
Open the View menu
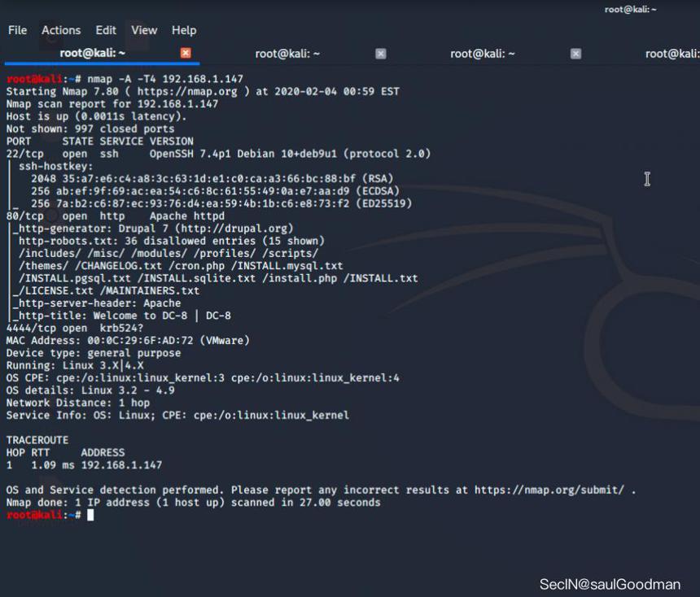144,30
